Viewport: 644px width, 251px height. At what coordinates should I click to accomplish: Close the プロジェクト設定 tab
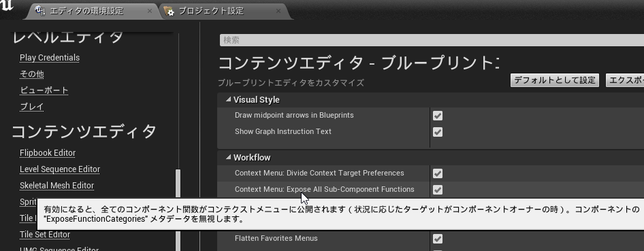click(x=278, y=11)
